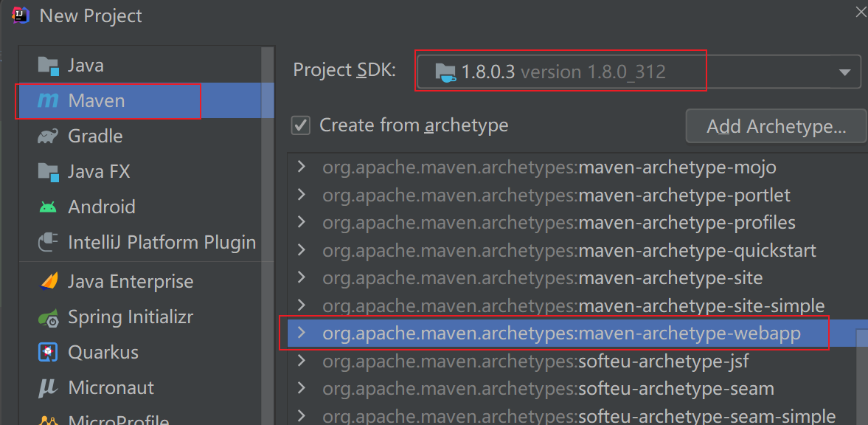
Task: Click the IntelliJ Platform Plugin plug icon
Action: click(x=48, y=242)
